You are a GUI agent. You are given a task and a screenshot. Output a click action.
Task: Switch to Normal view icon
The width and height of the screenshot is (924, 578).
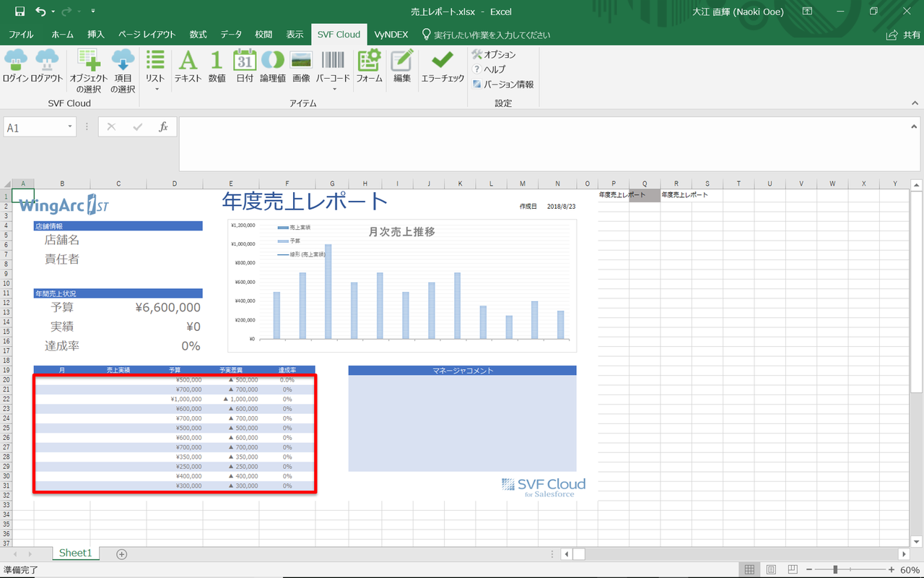(x=750, y=570)
